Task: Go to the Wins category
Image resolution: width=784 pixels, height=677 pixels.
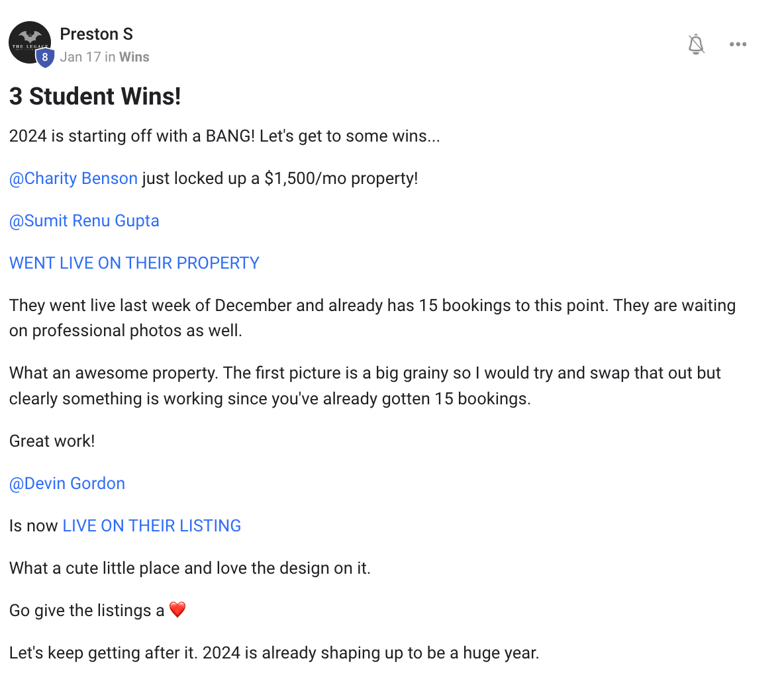Action: (134, 57)
